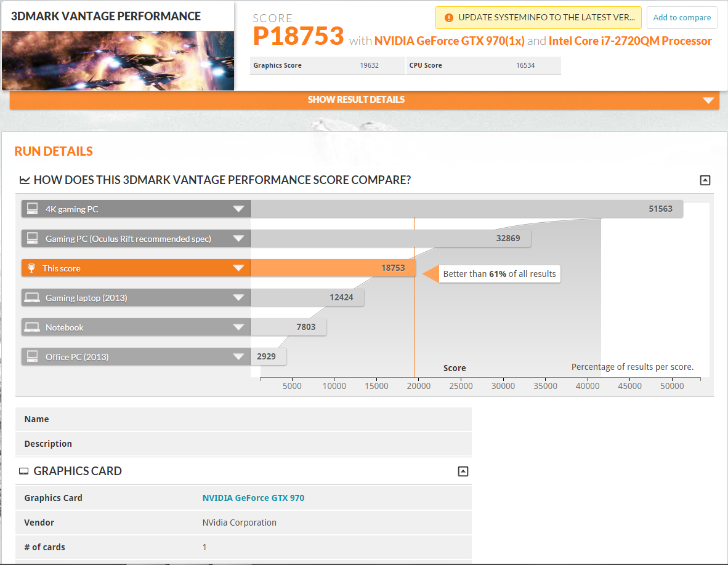Expand the 4K gaming PC row
Viewport: 728px width, 565px height.
[x=238, y=209]
